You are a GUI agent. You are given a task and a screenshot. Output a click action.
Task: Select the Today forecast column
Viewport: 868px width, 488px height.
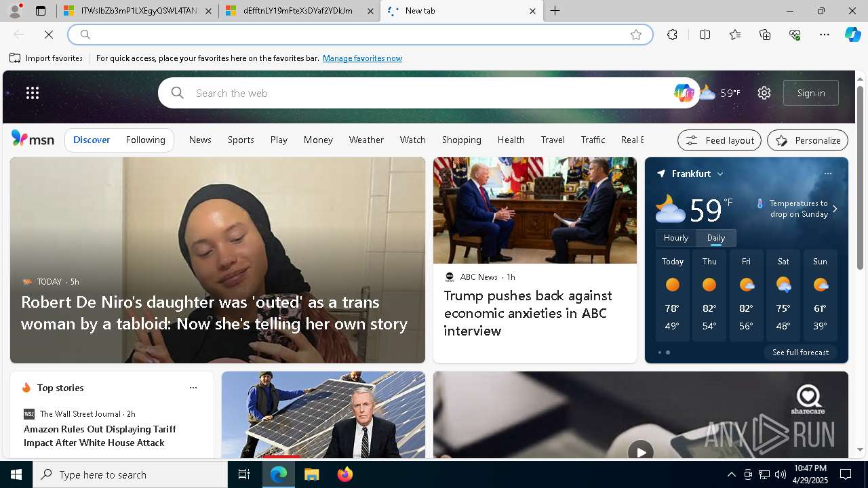673,296
